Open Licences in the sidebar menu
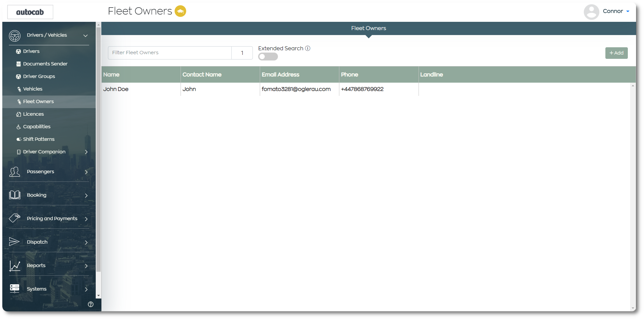644x319 pixels. (x=33, y=114)
